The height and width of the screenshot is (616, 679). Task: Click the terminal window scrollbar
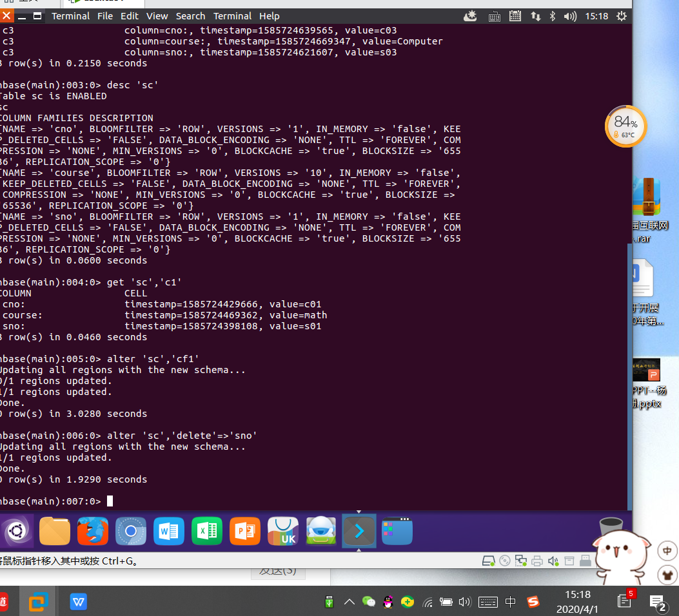click(629, 376)
